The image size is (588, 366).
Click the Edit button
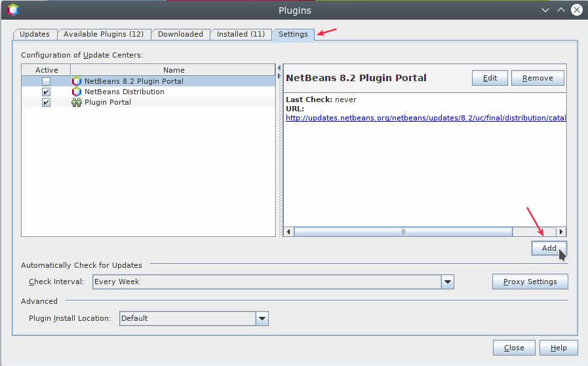pos(490,78)
